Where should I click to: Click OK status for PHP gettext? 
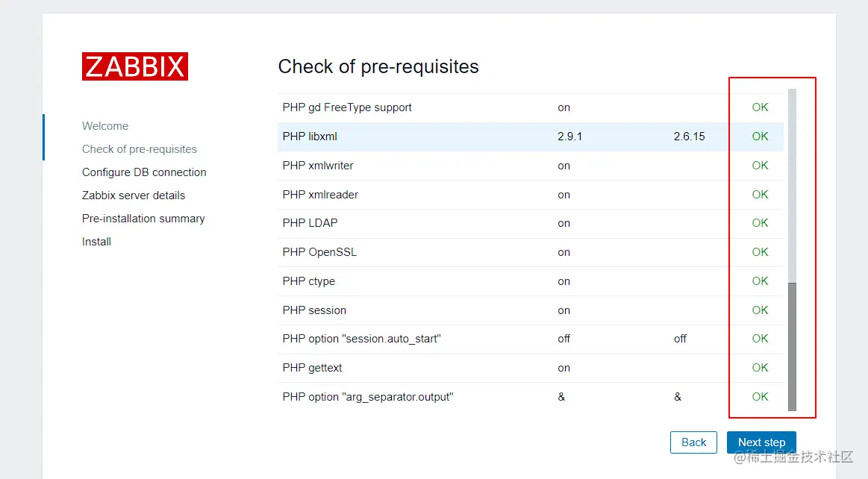[760, 368]
